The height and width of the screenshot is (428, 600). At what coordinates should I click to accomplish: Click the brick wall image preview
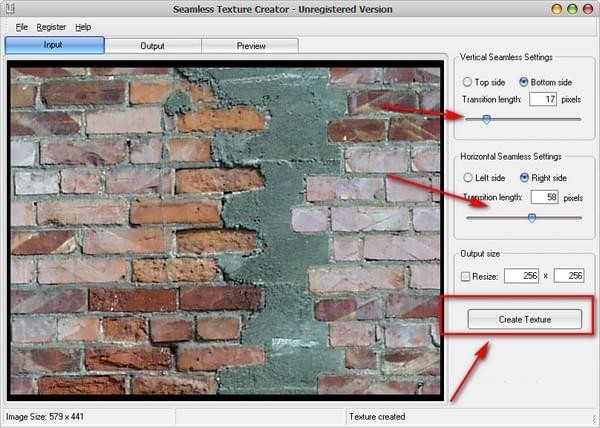coord(225,230)
